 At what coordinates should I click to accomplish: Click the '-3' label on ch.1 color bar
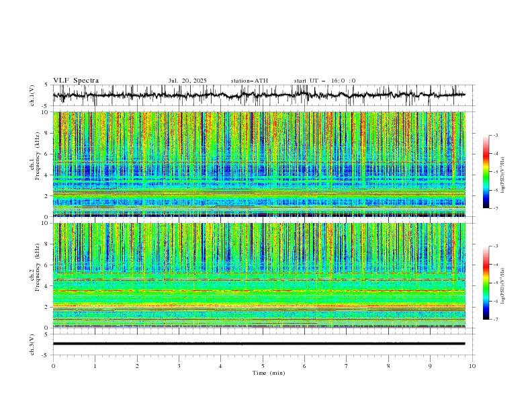click(495, 135)
